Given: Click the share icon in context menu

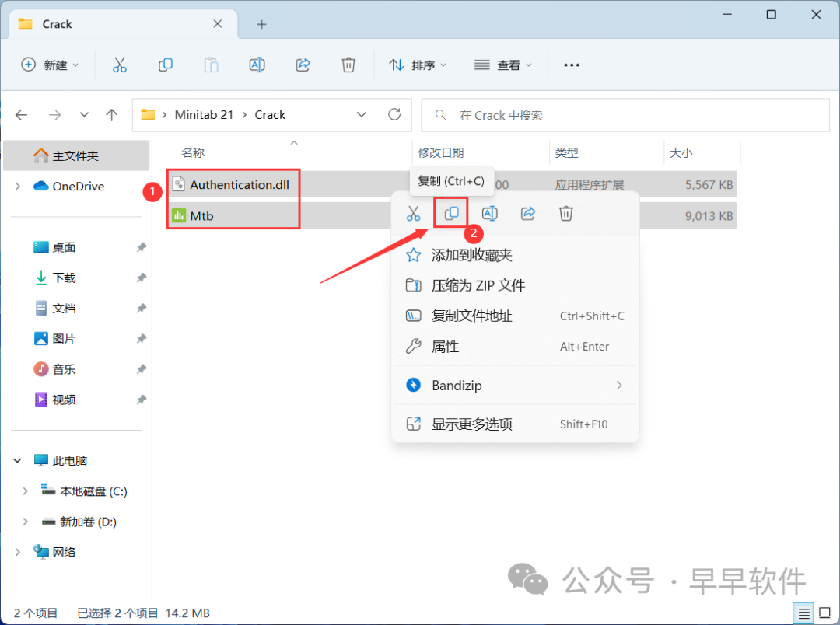Looking at the screenshot, I should pos(528,213).
